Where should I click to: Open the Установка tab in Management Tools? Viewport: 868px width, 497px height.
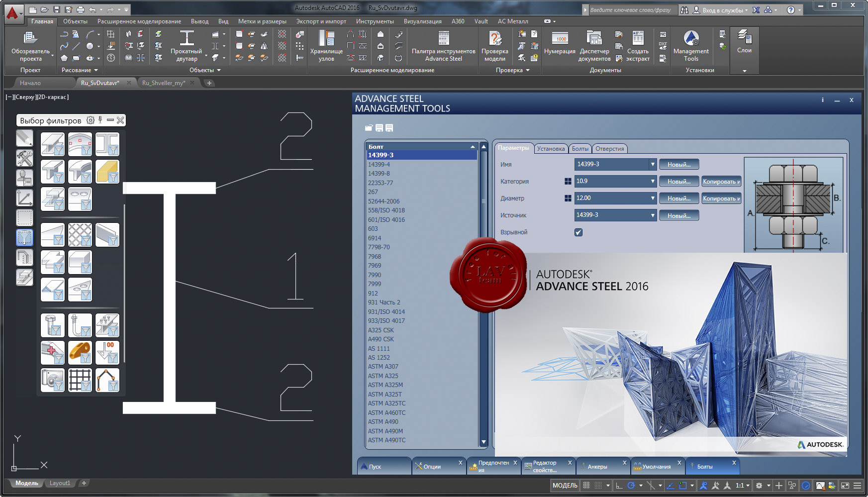tap(551, 149)
